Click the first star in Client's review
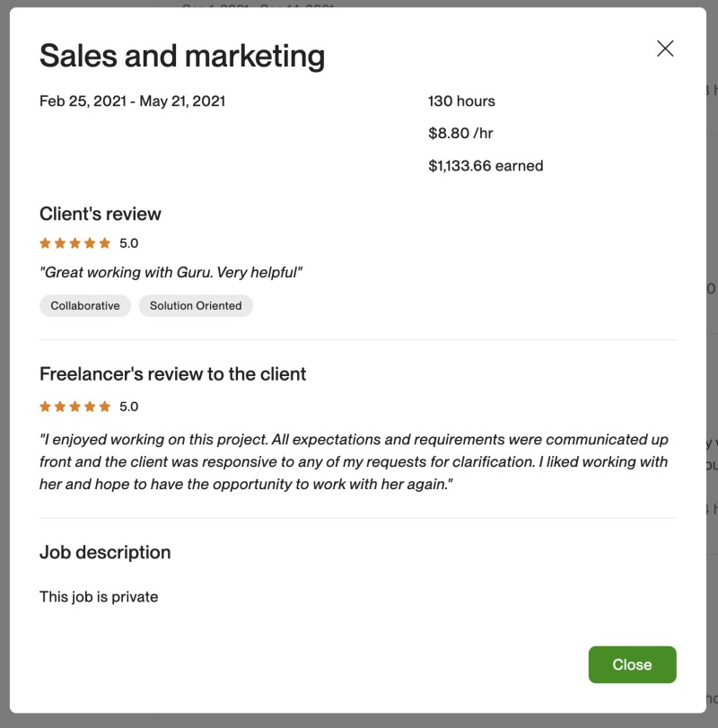The image size is (718, 728). (x=45, y=243)
